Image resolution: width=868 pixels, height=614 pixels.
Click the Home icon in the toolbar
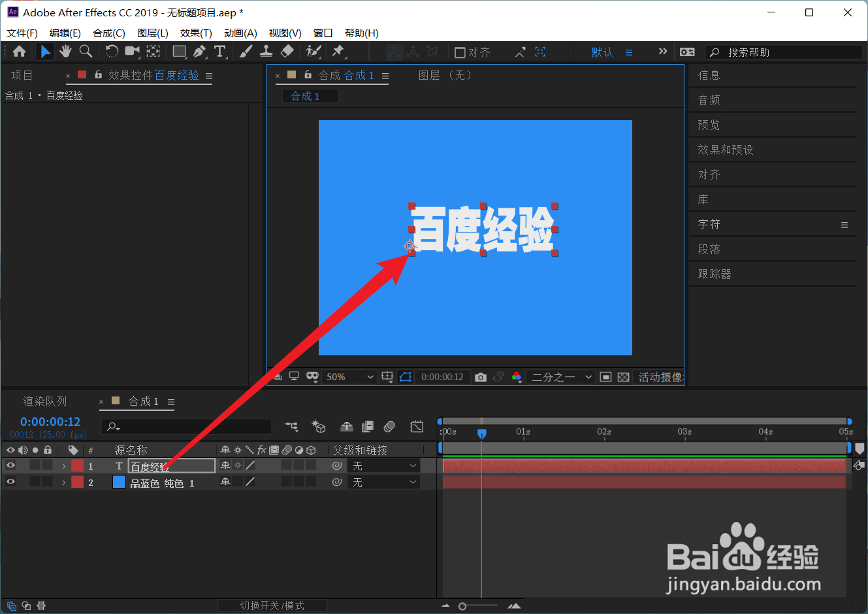[20, 52]
